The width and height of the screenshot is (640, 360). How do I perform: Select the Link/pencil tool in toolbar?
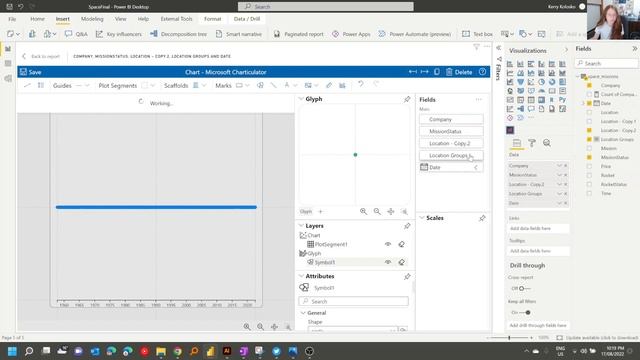coord(329,85)
